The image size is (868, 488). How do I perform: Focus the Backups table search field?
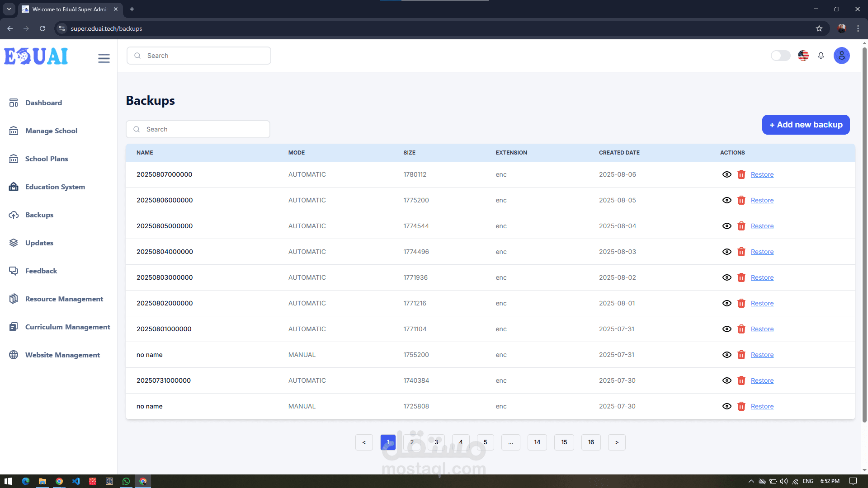coord(198,129)
